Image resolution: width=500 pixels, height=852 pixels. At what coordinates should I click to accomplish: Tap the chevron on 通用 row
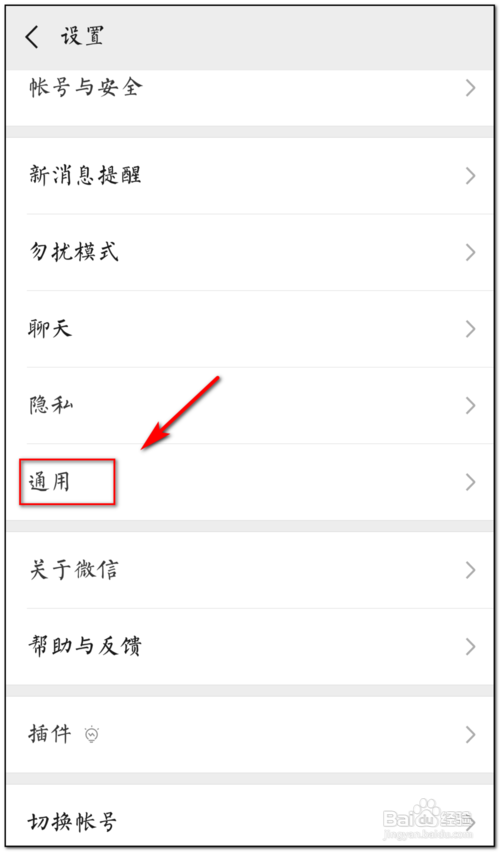coord(471,482)
